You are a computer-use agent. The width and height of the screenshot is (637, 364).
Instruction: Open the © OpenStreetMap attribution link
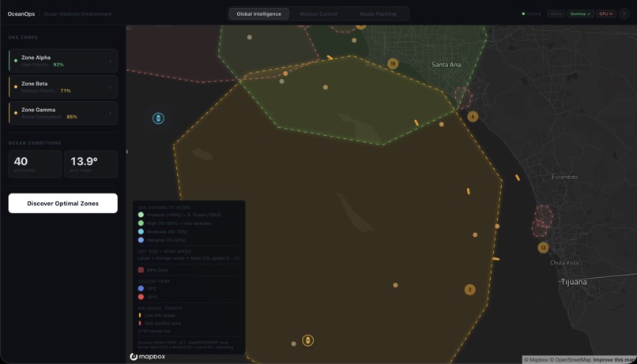(x=571, y=359)
